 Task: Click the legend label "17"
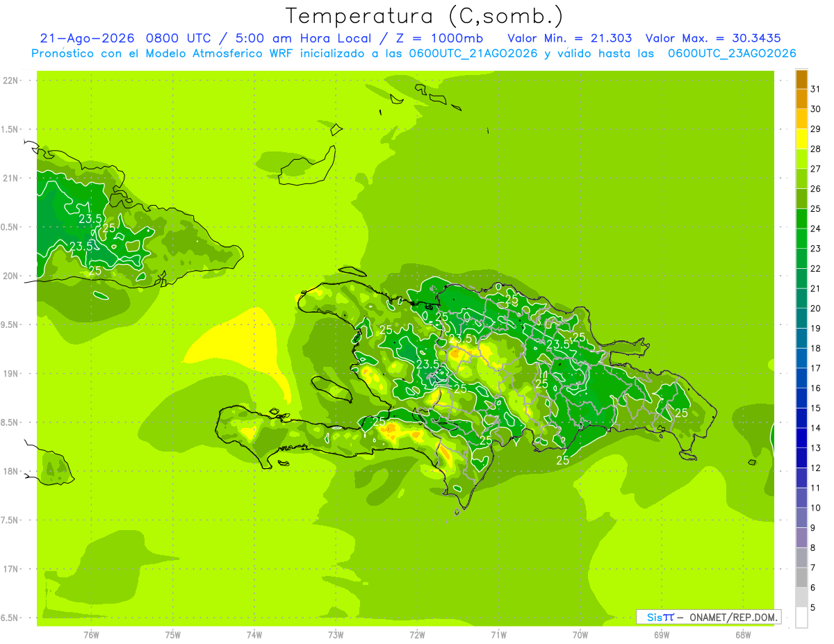(816, 368)
